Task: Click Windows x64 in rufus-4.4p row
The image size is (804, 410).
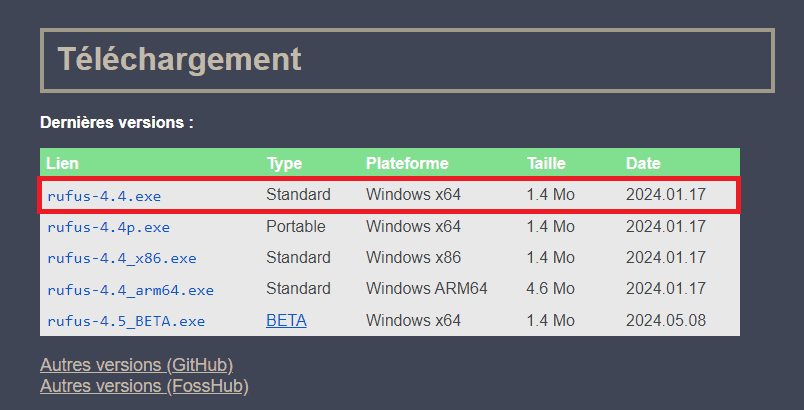Action: tap(413, 226)
